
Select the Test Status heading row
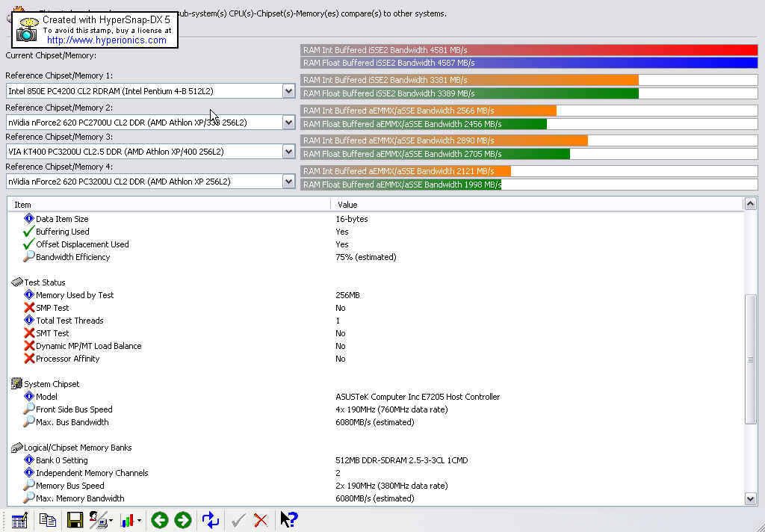pyautogui.click(x=376, y=282)
